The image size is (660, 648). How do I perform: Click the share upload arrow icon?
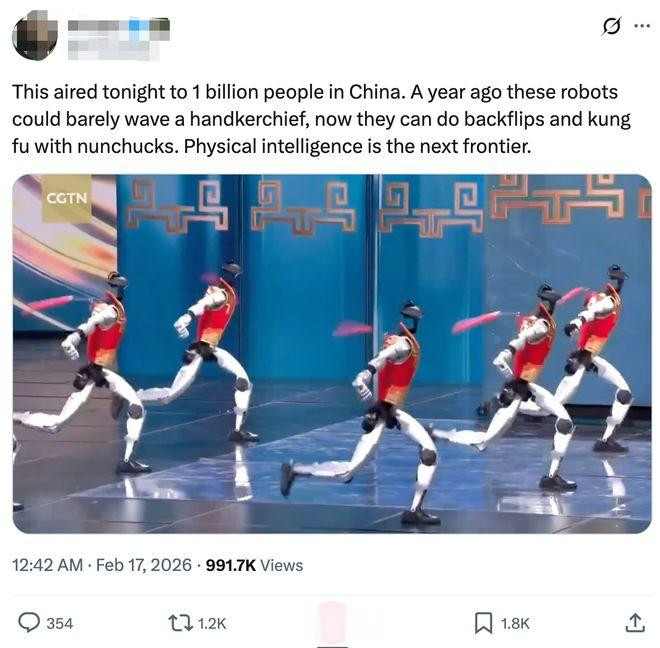pos(634,623)
